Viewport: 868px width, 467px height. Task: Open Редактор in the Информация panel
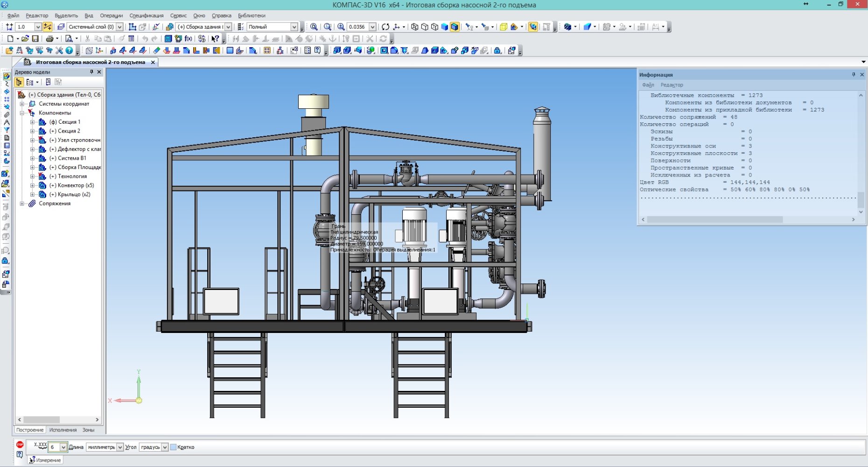click(x=672, y=85)
